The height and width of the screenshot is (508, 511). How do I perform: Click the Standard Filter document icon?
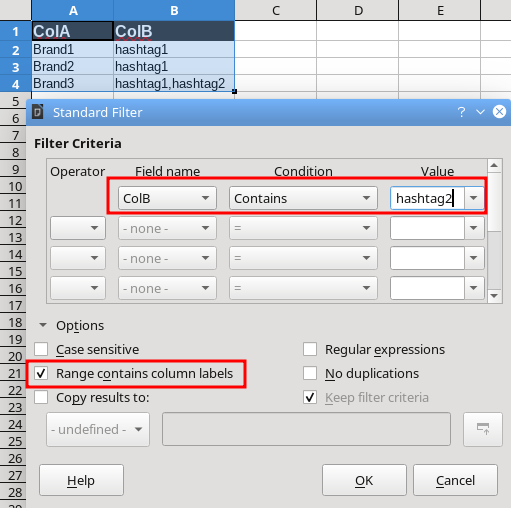point(38,112)
